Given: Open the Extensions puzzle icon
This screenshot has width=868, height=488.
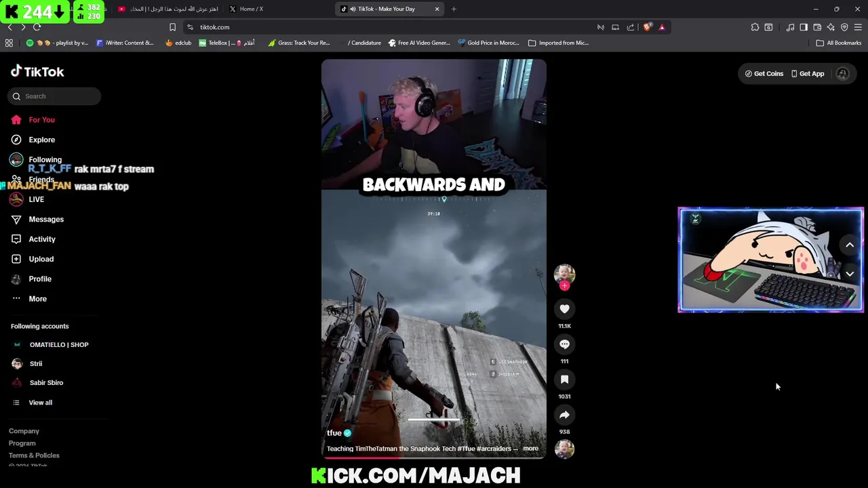Looking at the screenshot, I should pos(755,27).
